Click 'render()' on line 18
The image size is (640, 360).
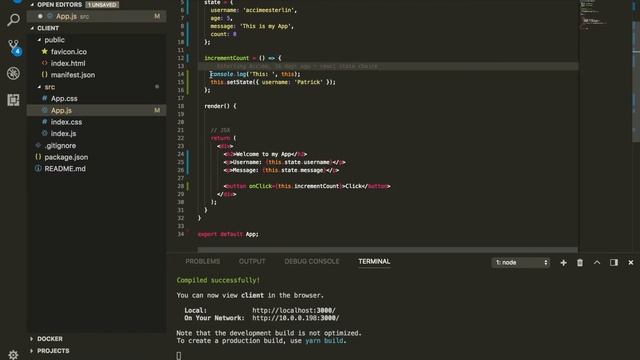(217, 106)
